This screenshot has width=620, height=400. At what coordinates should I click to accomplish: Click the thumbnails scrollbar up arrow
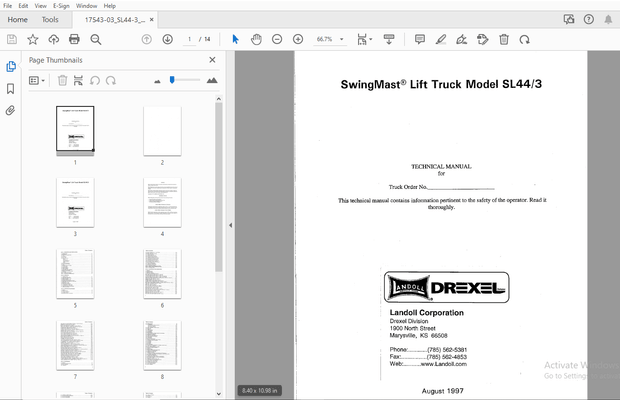point(219,99)
